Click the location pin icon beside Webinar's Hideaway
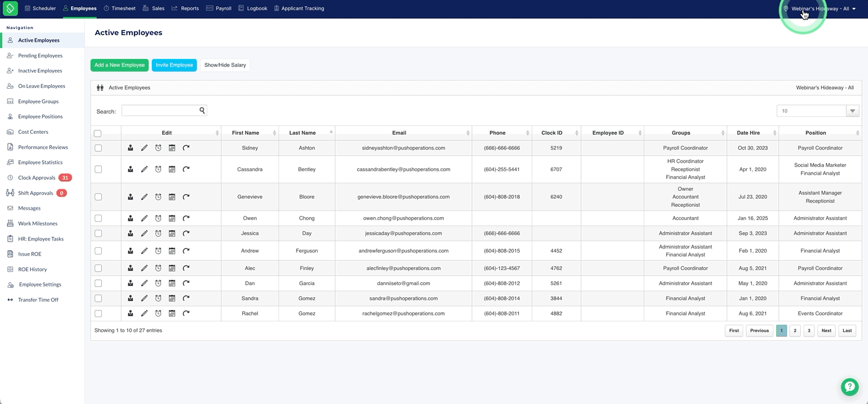 (785, 8)
